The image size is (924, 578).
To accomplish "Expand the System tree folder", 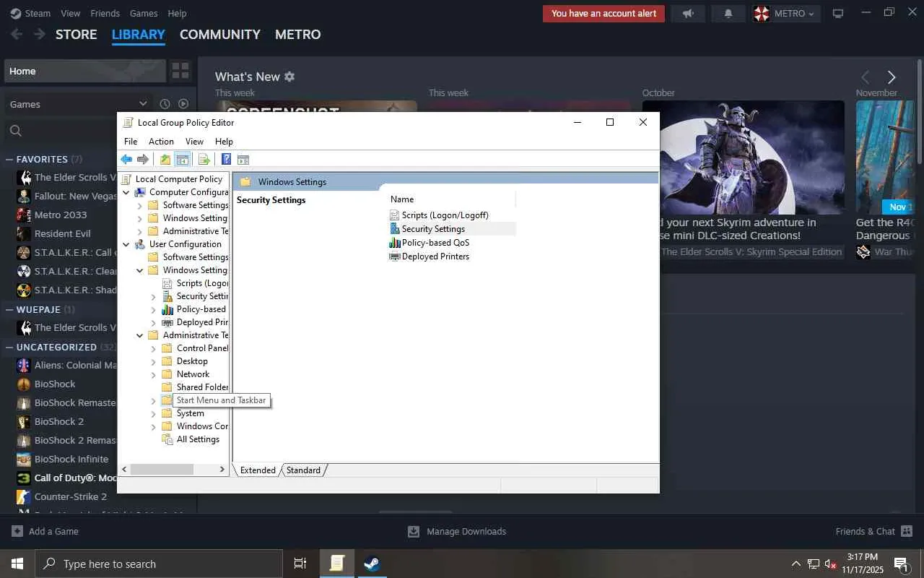I will coord(153,413).
